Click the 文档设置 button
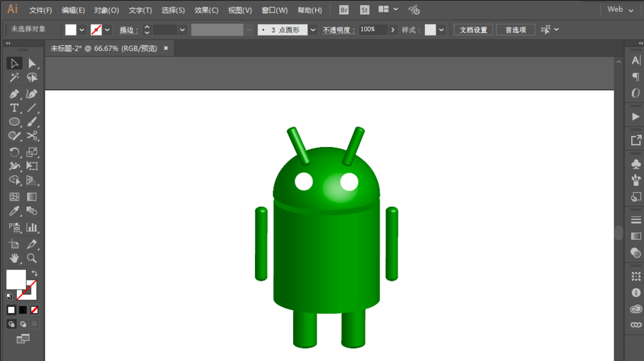This screenshot has height=361, width=644. 473,30
